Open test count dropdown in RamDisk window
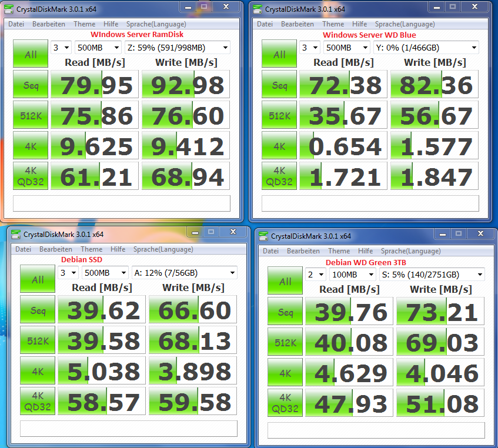Viewport: 498px width, 448px height. [x=61, y=48]
